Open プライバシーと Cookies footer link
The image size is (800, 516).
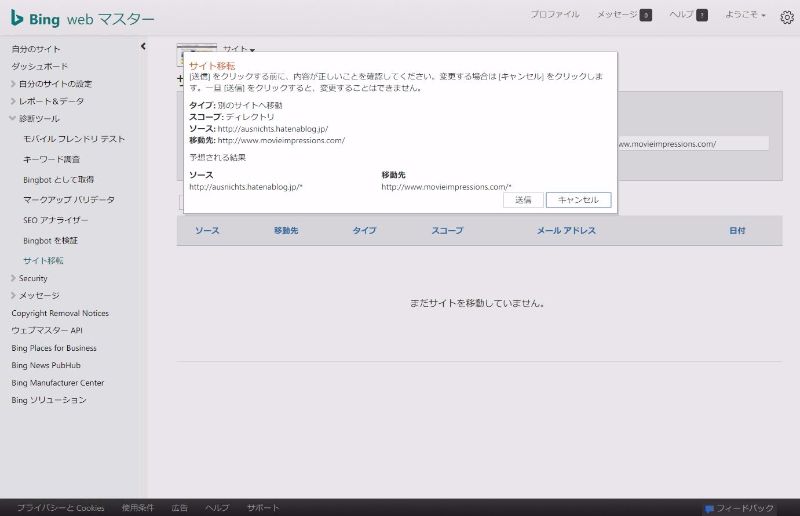point(61,508)
